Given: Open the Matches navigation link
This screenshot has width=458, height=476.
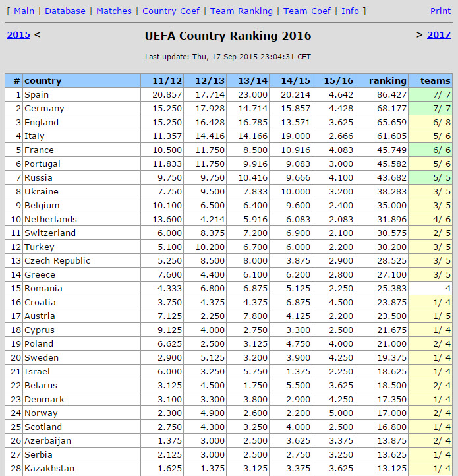Looking at the screenshot, I should click(x=113, y=11).
